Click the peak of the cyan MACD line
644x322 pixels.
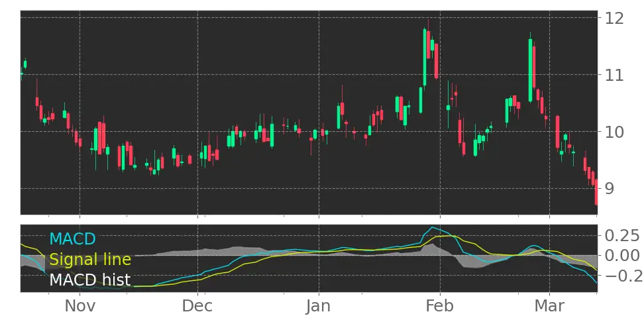[x=433, y=228]
